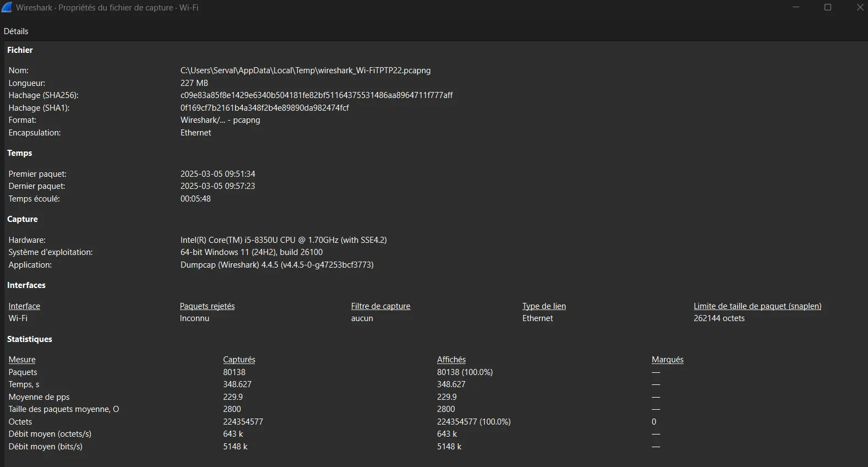Click the Paquets rejetés column header

207,306
